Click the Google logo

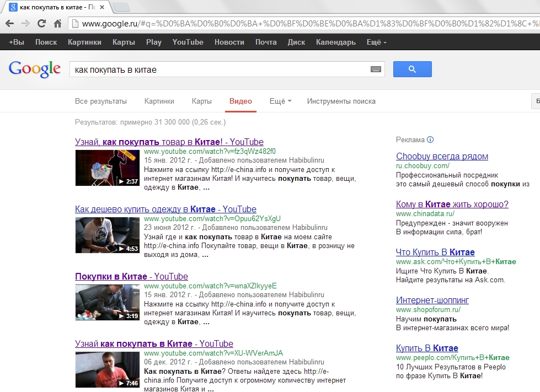coord(34,69)
